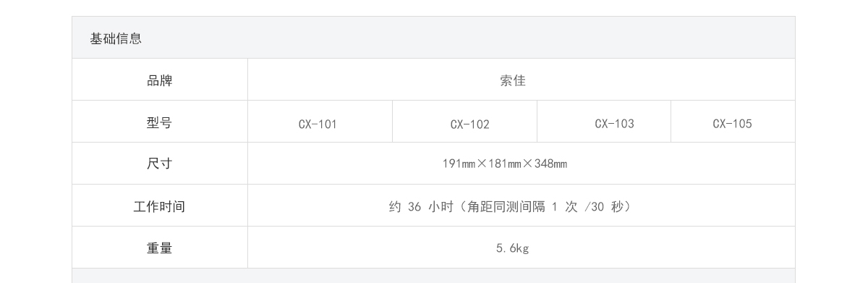Click the 5.6kg weight value
Screen dimensions: 868x283
[x=513, y=248]
